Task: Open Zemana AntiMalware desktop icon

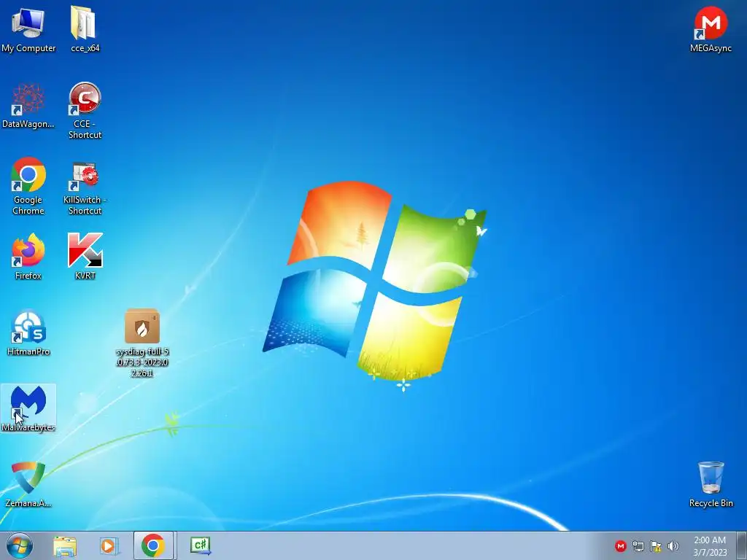Action: tap(28, 484)
